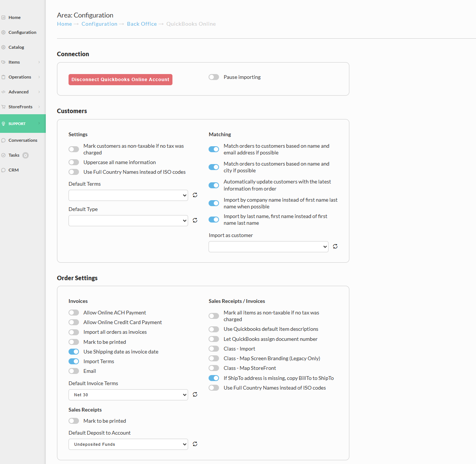
Task: Select the CRM icon in the sidebar
Action: (3, 170)
